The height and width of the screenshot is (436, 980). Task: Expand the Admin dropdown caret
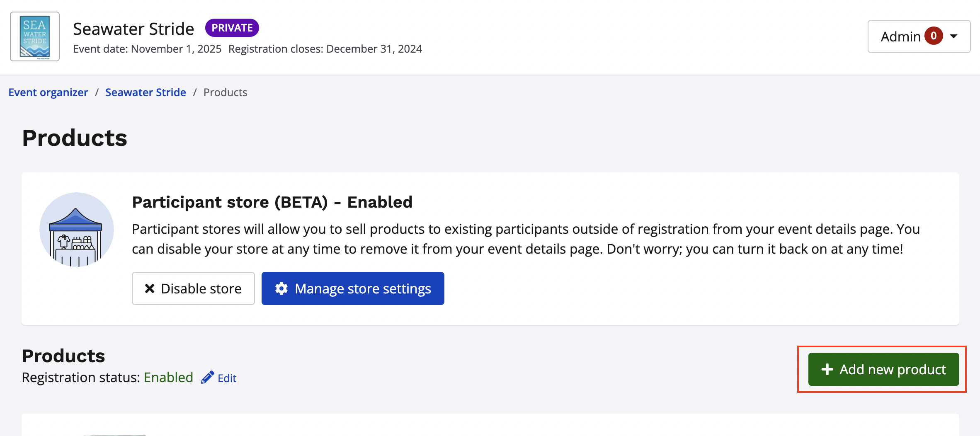(x=954, y=36)
